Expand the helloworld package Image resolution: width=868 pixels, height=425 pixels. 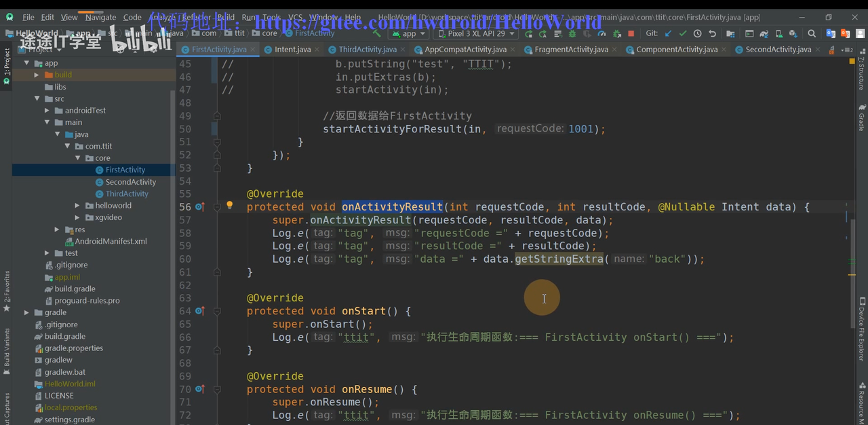78,206
